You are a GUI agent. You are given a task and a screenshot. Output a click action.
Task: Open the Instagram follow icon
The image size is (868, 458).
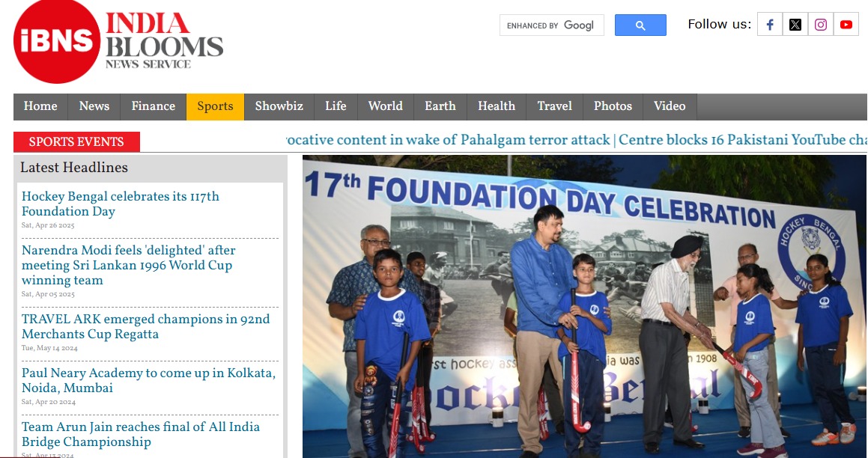point(820,25)
